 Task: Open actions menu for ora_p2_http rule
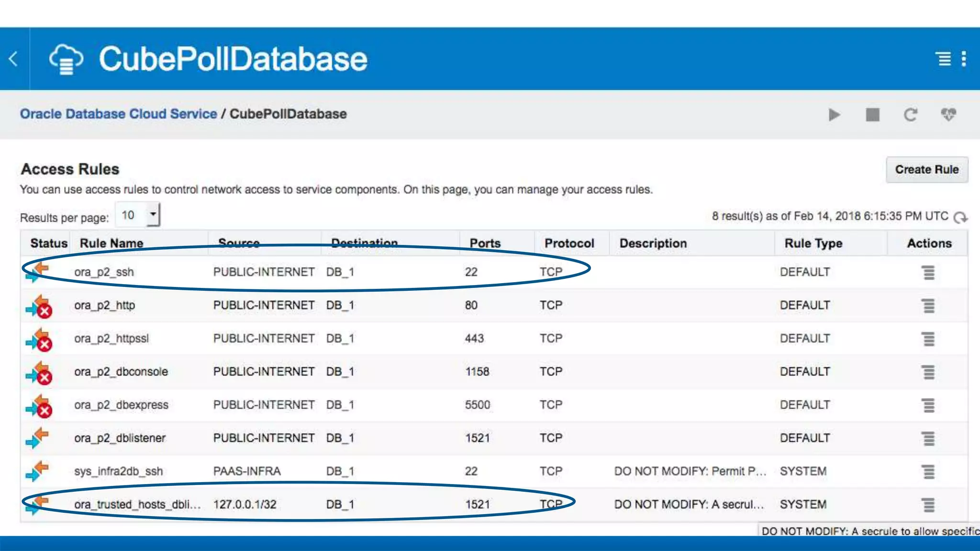pyautogui.click(x=928, y=306)
